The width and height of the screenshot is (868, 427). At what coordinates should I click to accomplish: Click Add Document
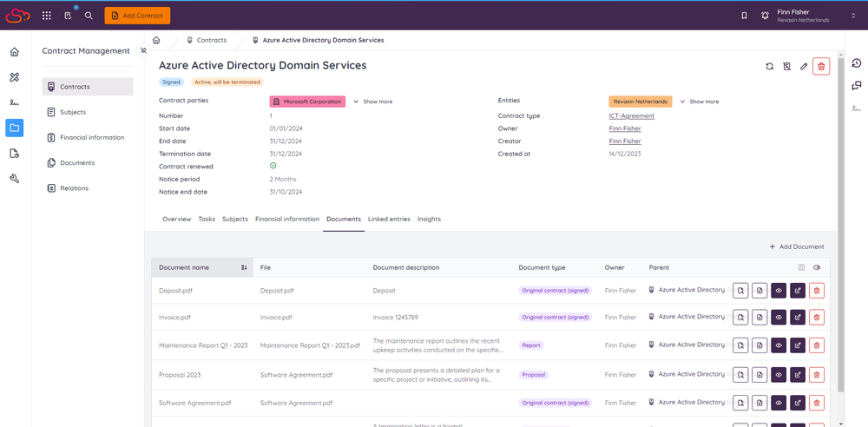tap(797, 247)
